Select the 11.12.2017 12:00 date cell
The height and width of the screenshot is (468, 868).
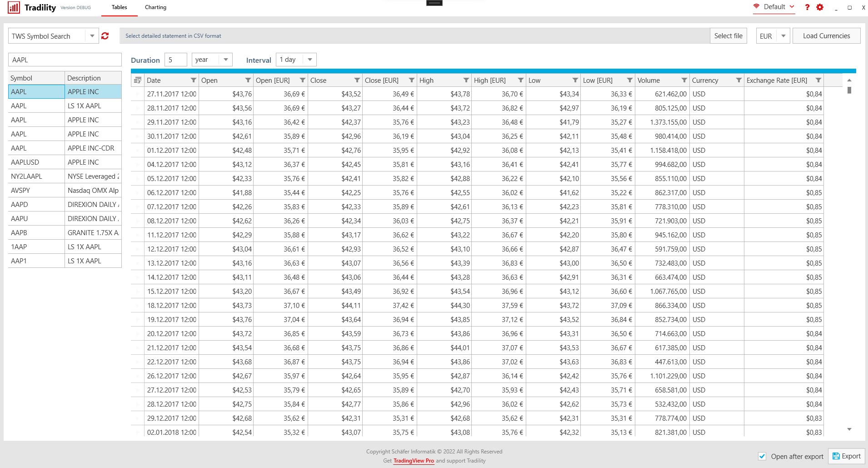pos(172,235)
